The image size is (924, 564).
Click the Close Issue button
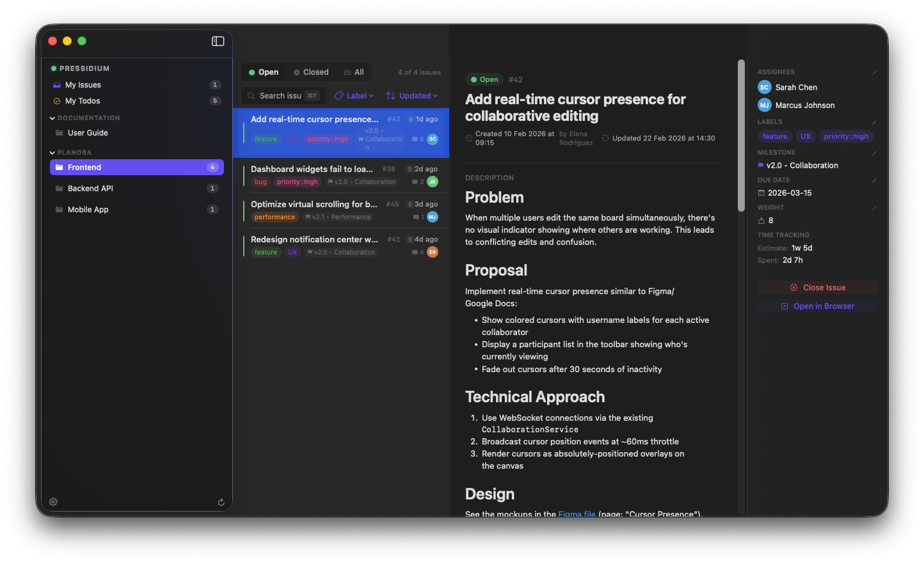pos(817,286)
